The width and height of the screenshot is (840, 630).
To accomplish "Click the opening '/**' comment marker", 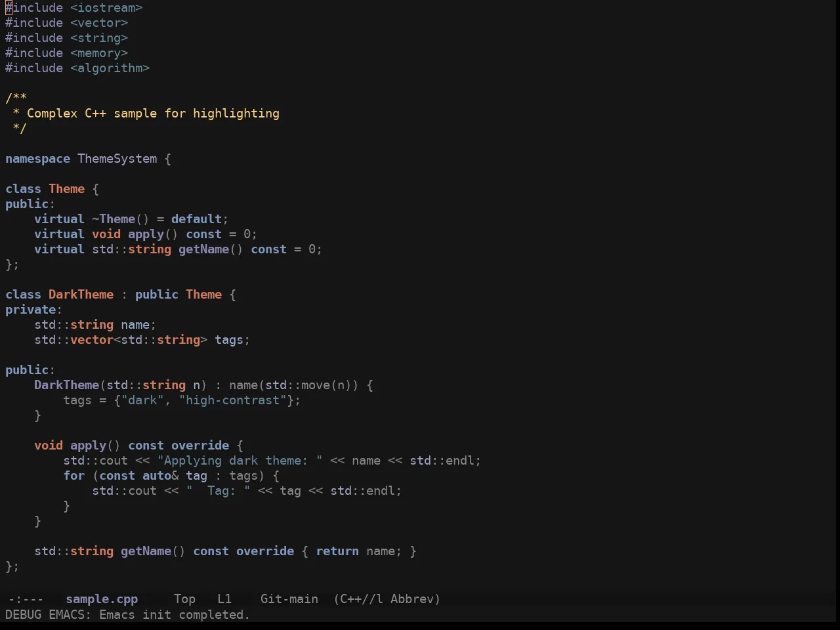I will pos(16,98).
